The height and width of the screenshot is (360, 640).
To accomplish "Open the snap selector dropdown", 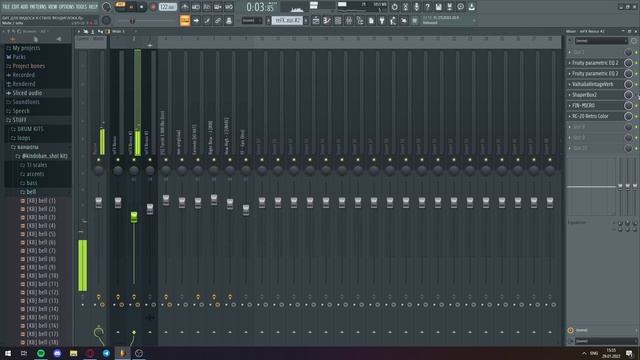I will [x=252, y=20].
